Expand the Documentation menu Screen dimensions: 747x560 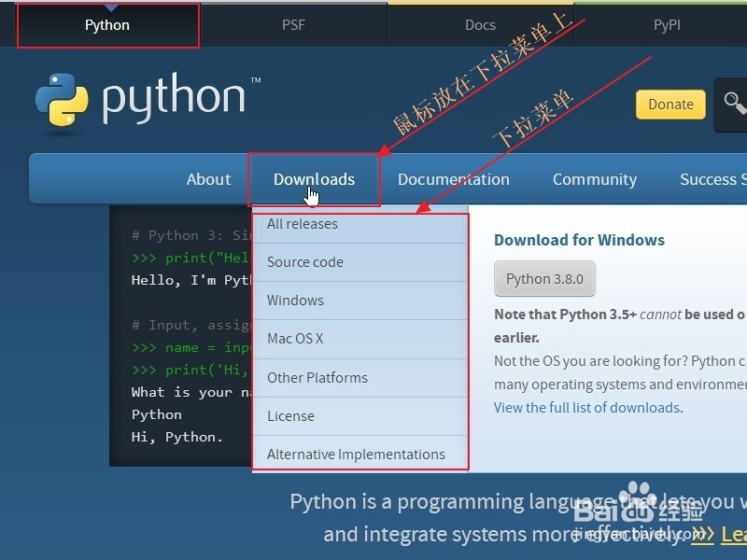click(x=454, y=179)
